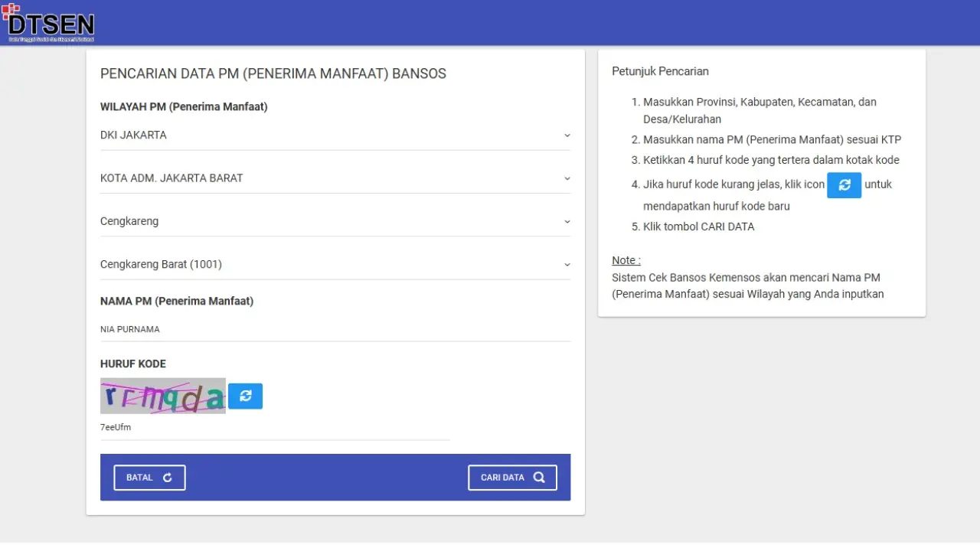Open the DKI JAKARTA province dropdown
Image resolution: width=980 pixels, height=551 pixels.
335,135
